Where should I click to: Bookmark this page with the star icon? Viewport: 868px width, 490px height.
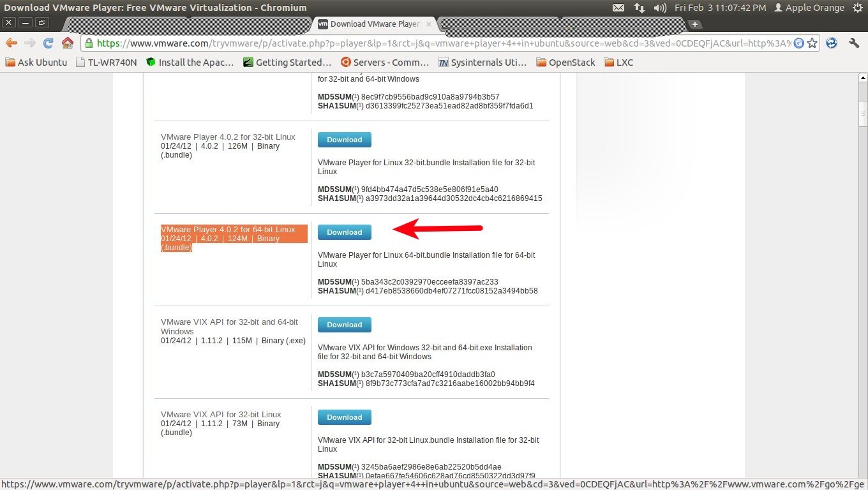[x=812, y=43]
